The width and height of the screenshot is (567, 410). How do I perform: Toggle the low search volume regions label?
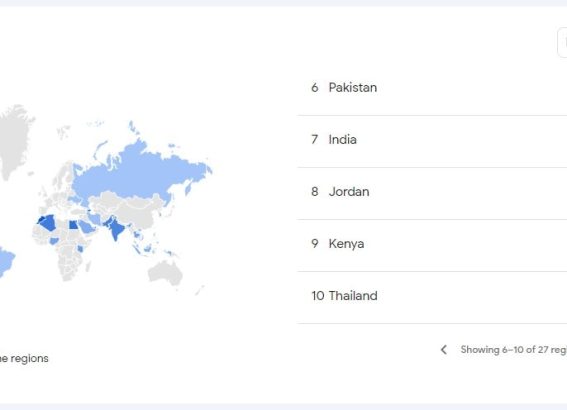tap(24, 358)
